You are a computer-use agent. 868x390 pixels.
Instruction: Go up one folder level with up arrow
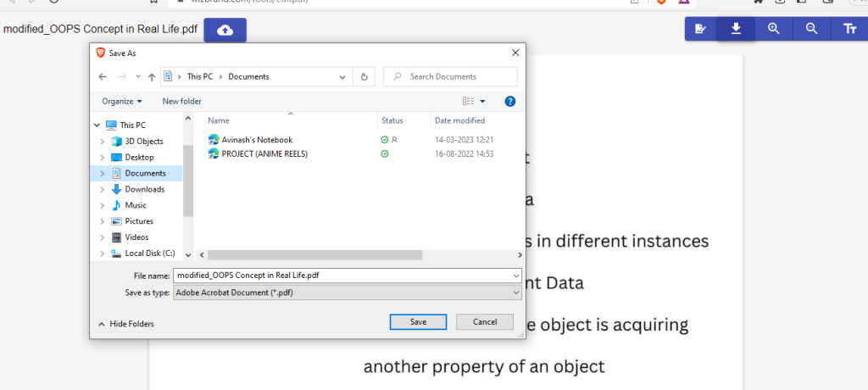pos(152,76)
